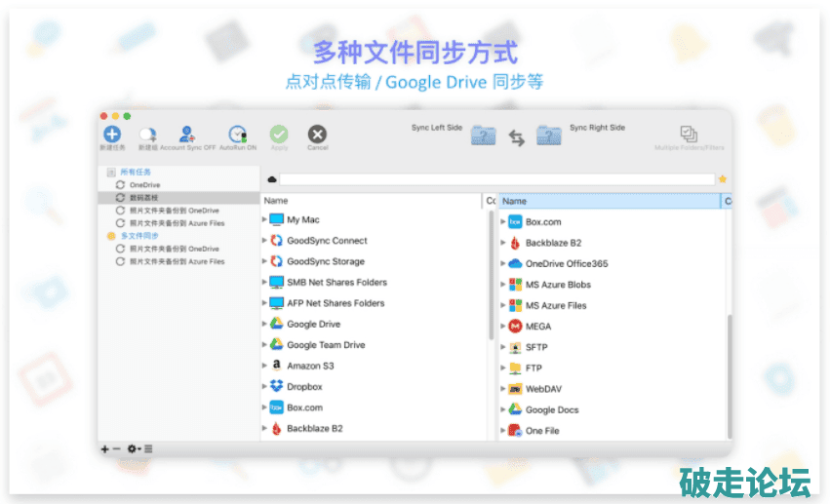Select the OneDrive job under 所有任务
830x504 pixels.
(144, 184)
